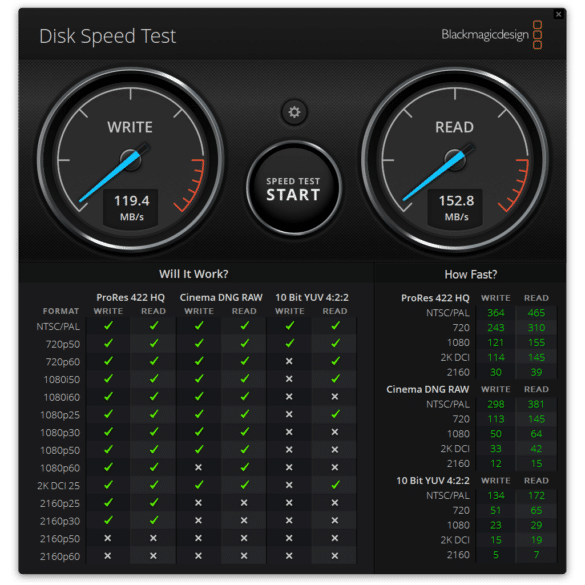The width and height of the screenshot is (585, 585).
Task: Click 10 Bit YUV write checkmark for NTSC/PAL
Action: [x=290, y=326]
